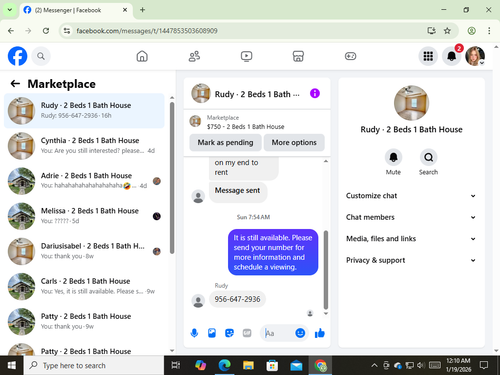Select the Messenger | Facebook tab
Viewport: 500px width, 375px height.
76,10
